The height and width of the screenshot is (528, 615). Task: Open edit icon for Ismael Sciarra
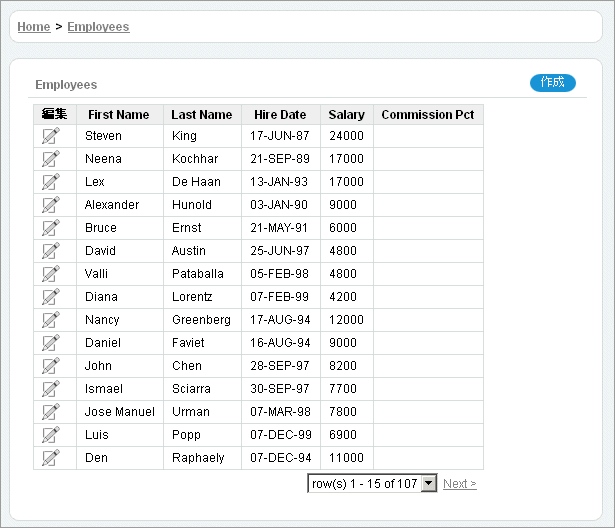[51, 389]
